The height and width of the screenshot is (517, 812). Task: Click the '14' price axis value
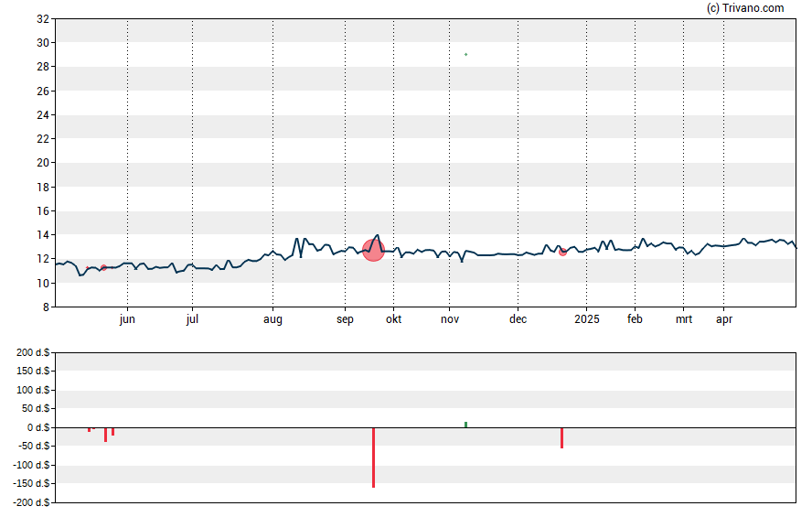[x=43, y=235]
